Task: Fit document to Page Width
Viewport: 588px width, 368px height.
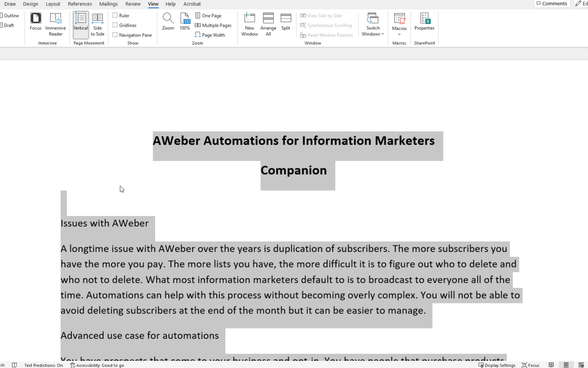Action: [210, 35]
